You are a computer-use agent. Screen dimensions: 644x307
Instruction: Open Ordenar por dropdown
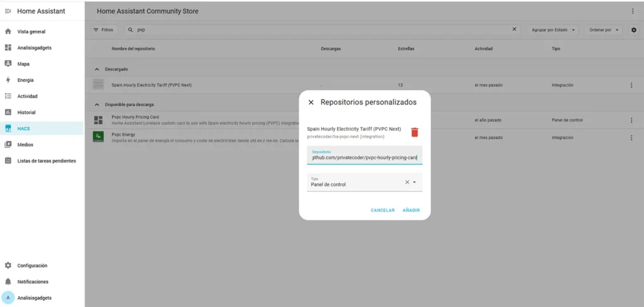pos(603,30)
